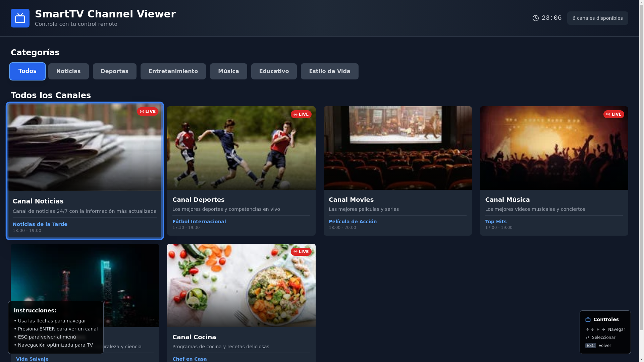Click the SmartTV app logo icon
The width and height of the screenshot is (644, 362).
coord(20,18)
